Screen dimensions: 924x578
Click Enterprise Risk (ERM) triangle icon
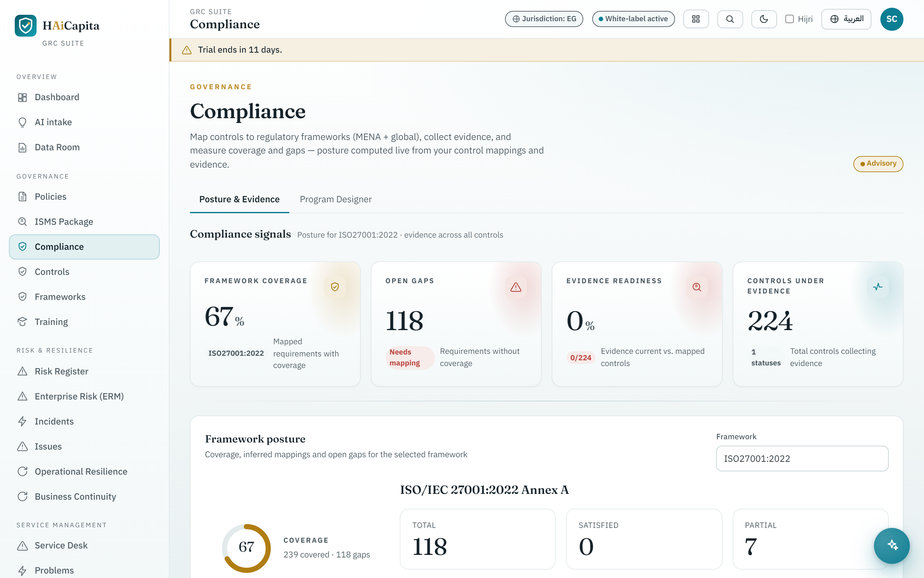click(x=22, y=397)
